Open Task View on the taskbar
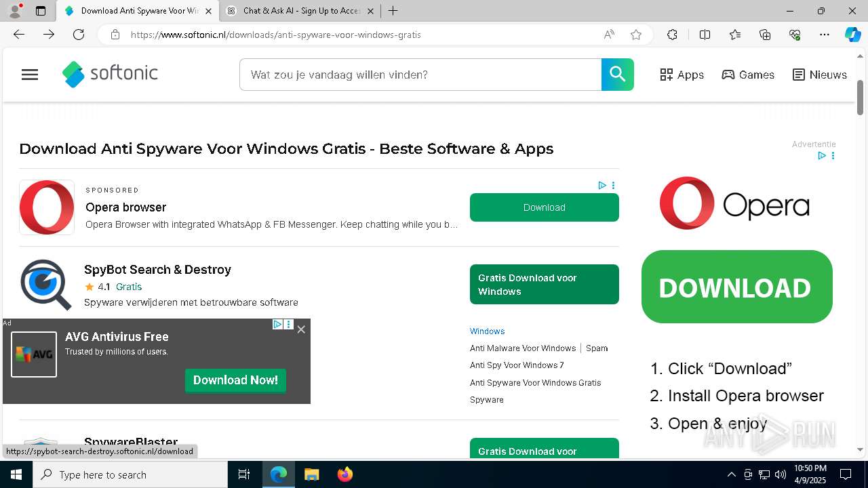This screenshot has width=868, height=488. pyautogui.click(x=244, y=474)
